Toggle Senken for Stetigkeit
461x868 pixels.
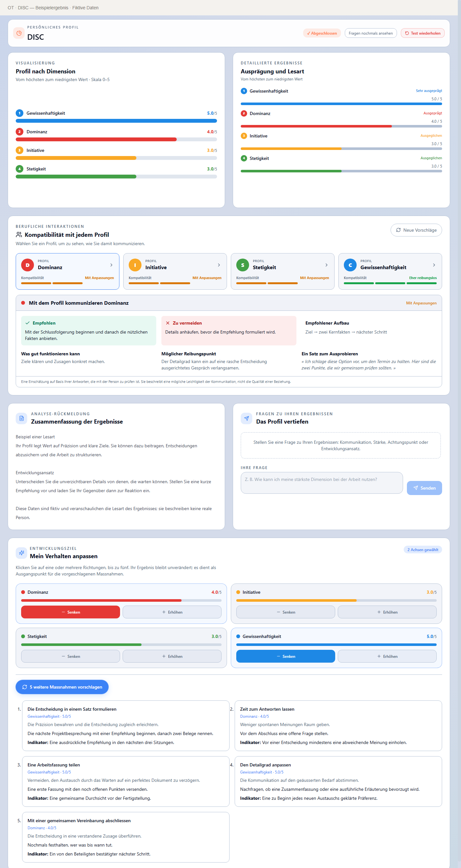click(70, 656)
